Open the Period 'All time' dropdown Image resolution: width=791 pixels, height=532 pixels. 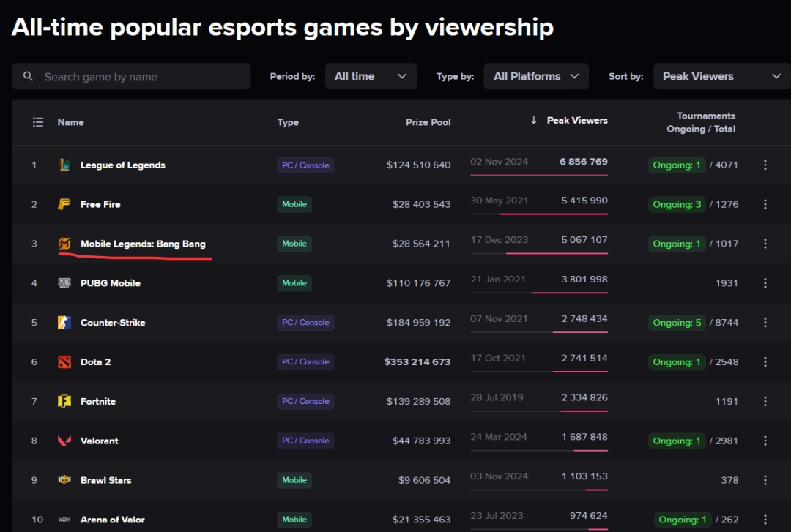[371, 76]
